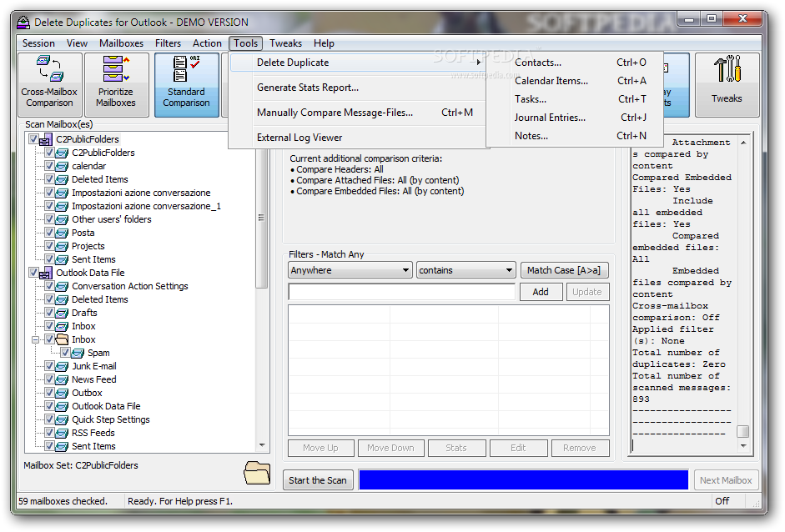The width and height of the screenshot is (785, 532).
Task: Click the application icon in the title bar
Action: pyautogui.click(x=23, y=23)
